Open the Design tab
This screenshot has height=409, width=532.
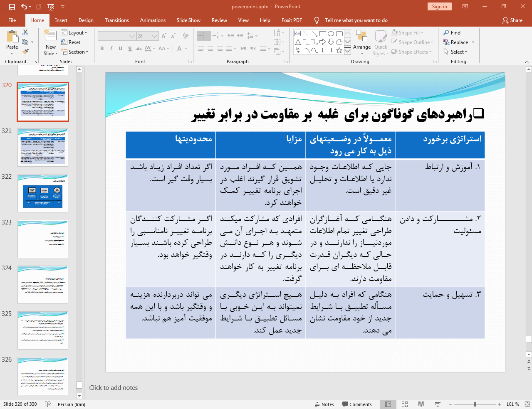pos(86,20)
